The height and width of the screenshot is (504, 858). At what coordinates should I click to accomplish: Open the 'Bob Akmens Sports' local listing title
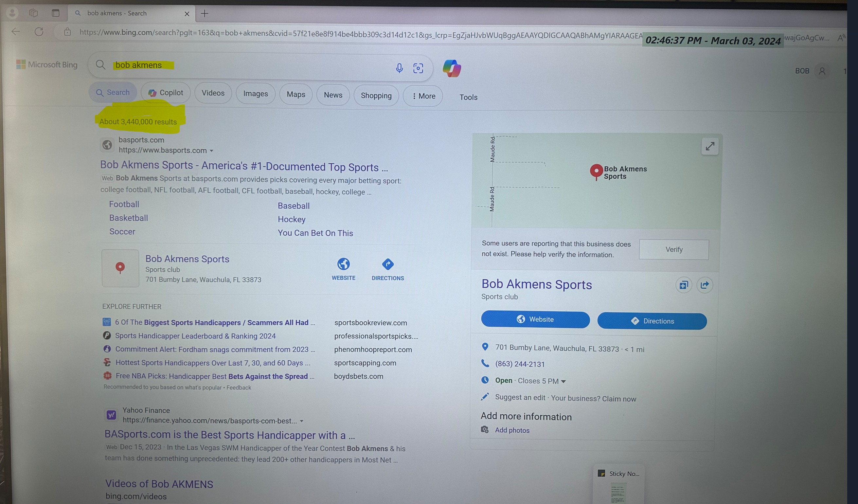coord(187,259)
